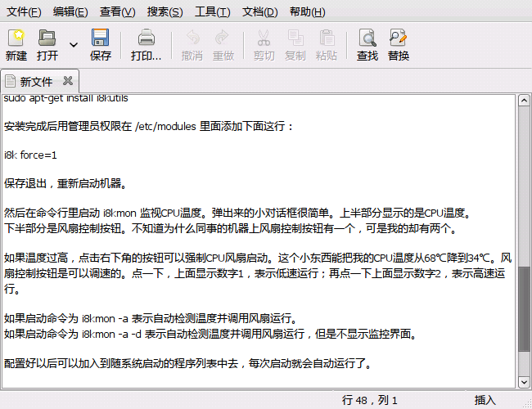Click the 保存 (Save) floppy disk icon
This screenshot has height=409, width=532.
(100, 38)
